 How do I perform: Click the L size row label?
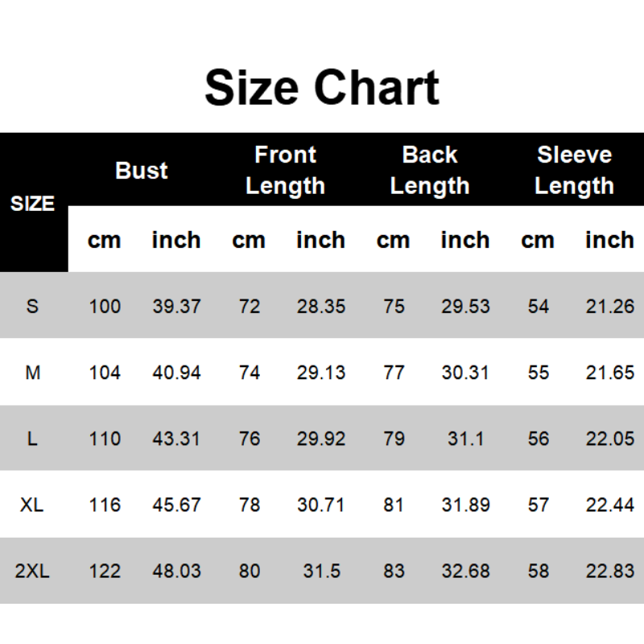pos(32,439)
